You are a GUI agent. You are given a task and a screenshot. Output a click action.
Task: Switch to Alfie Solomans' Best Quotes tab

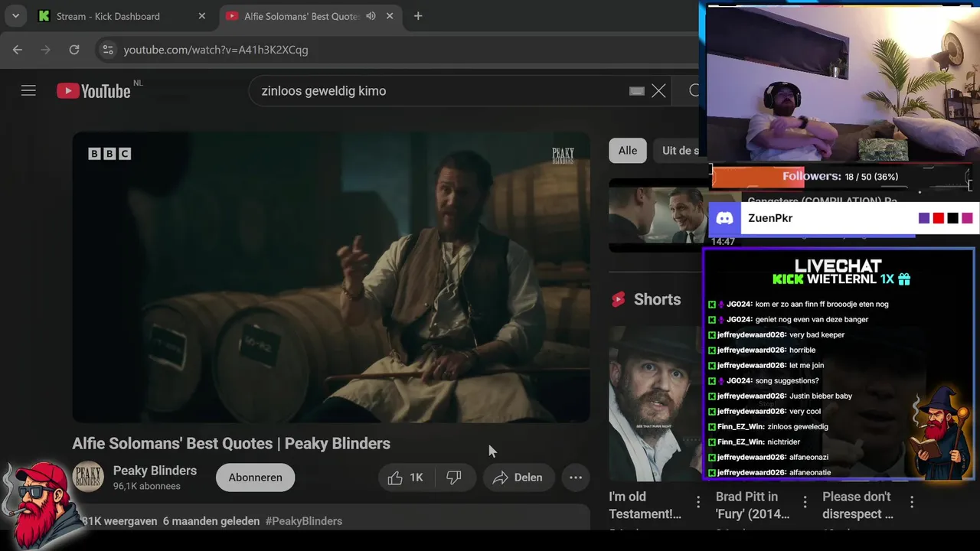[x=302, y=16]
